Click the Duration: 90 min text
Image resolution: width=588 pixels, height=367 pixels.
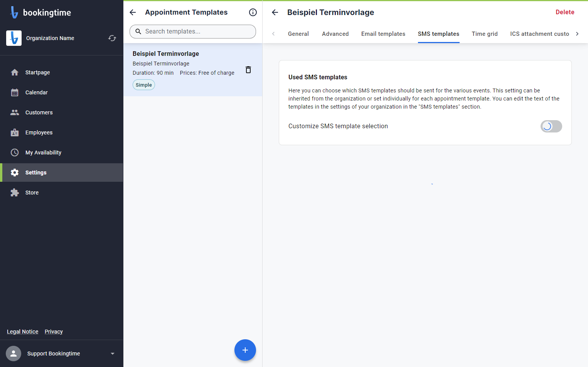point(153,73)
